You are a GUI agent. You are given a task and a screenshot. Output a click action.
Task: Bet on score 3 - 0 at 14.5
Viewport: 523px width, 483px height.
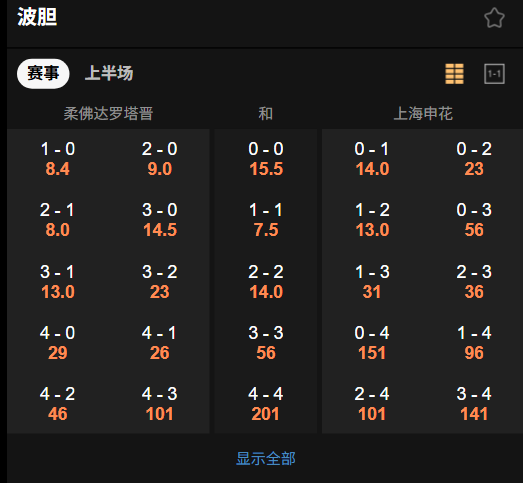pos(159,220)
